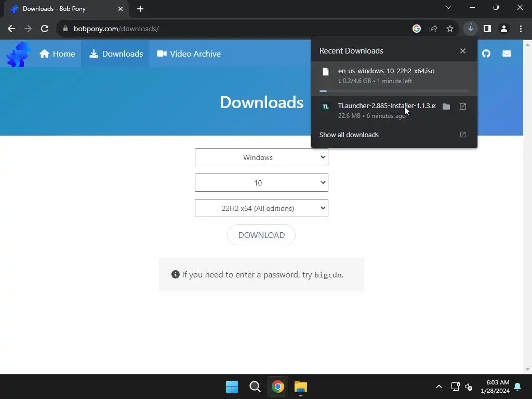The image size is (532, 399).
Task: Open taskbar Search
Action: point(255,387)
